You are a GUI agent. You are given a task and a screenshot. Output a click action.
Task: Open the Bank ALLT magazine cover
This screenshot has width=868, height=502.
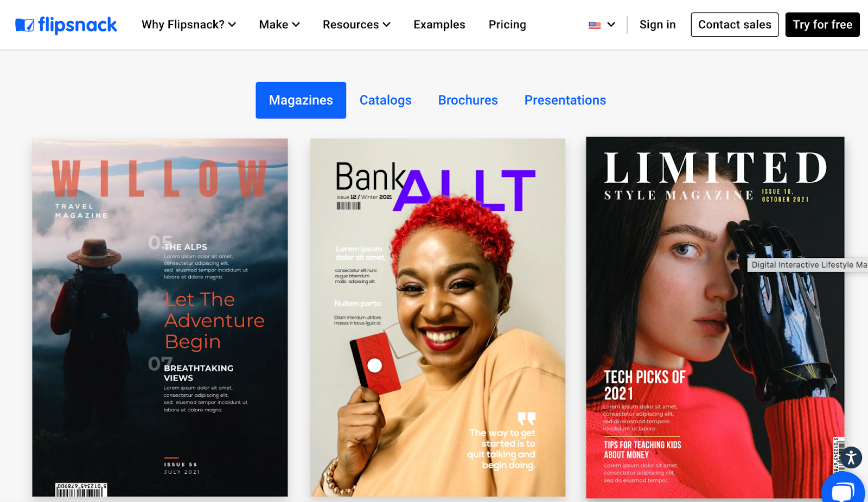pos(438,317)
